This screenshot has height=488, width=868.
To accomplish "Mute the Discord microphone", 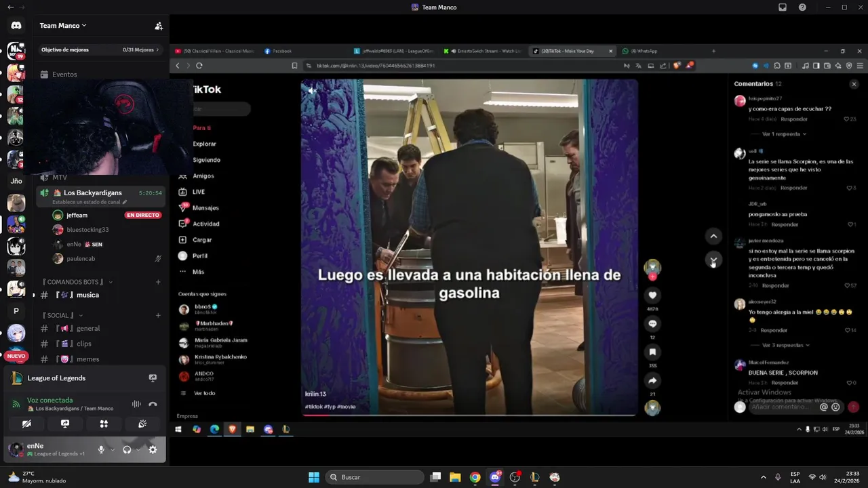I will 101,449.
